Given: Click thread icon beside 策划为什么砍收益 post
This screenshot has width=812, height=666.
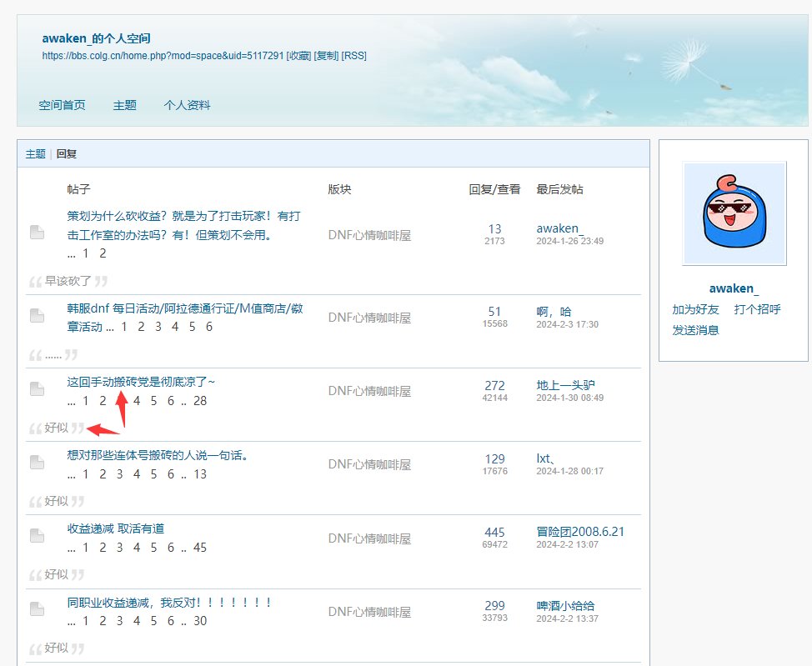Looking at the screenshot, I should click(x=37, y=233).
